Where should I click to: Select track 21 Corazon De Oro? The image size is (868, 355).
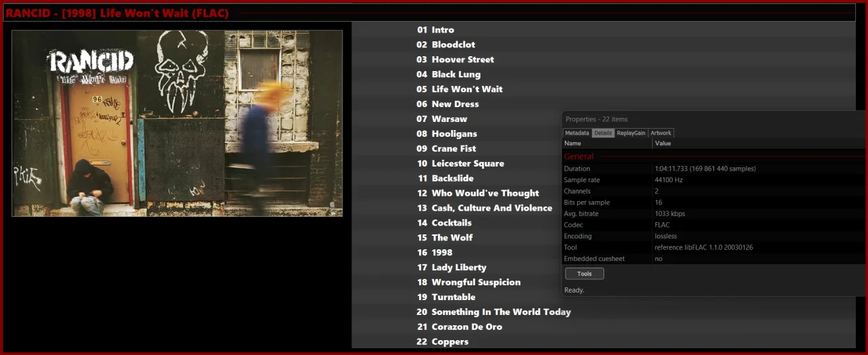[604, 327]
